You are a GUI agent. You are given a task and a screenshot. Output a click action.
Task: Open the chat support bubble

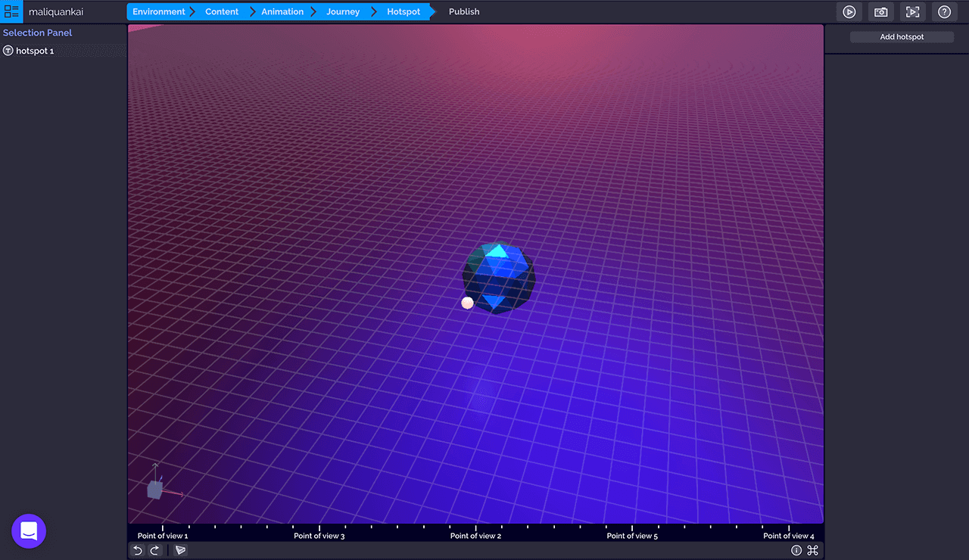tap(29, 531)
